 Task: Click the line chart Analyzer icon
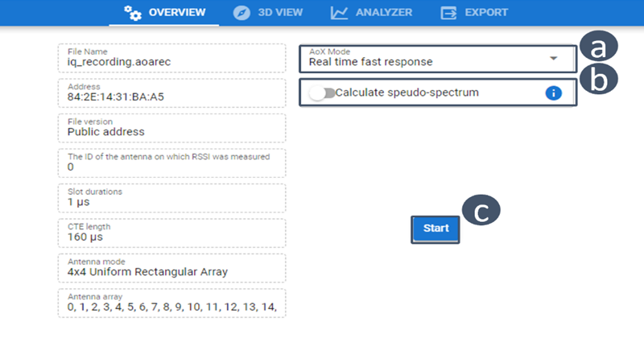pos(340,13)
